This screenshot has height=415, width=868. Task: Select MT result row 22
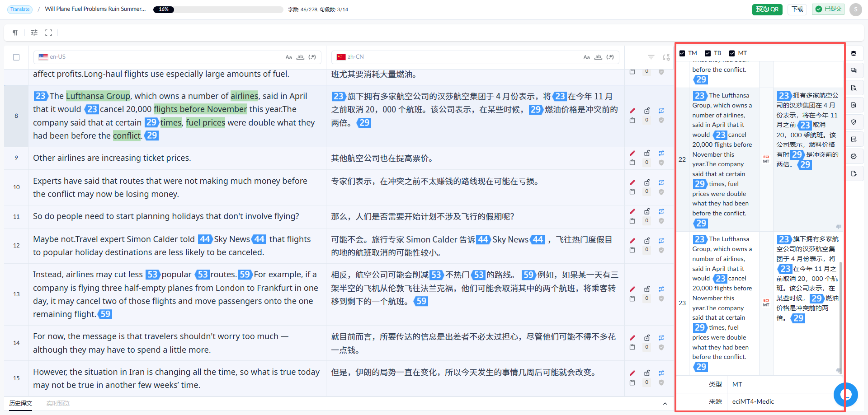tap(759, 159)
